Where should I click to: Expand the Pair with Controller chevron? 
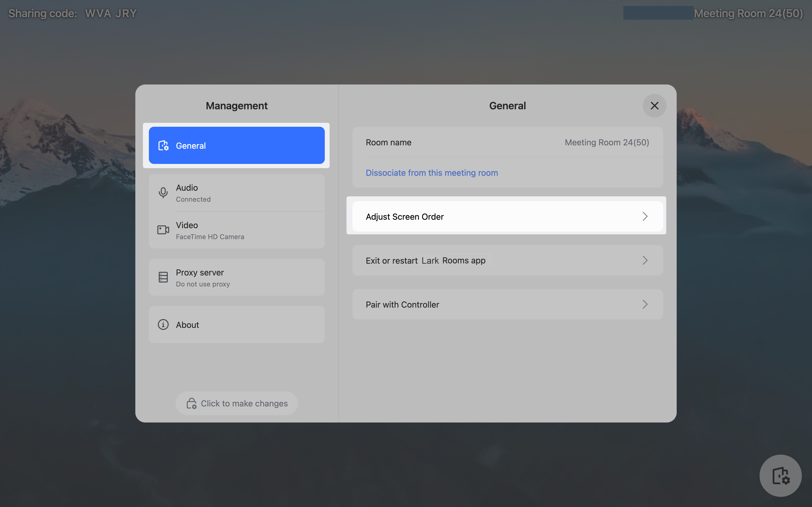pos(645,304)
